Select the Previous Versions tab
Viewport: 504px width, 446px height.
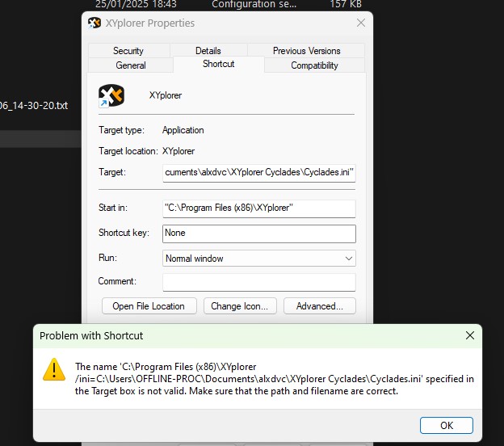coord(307,50)
